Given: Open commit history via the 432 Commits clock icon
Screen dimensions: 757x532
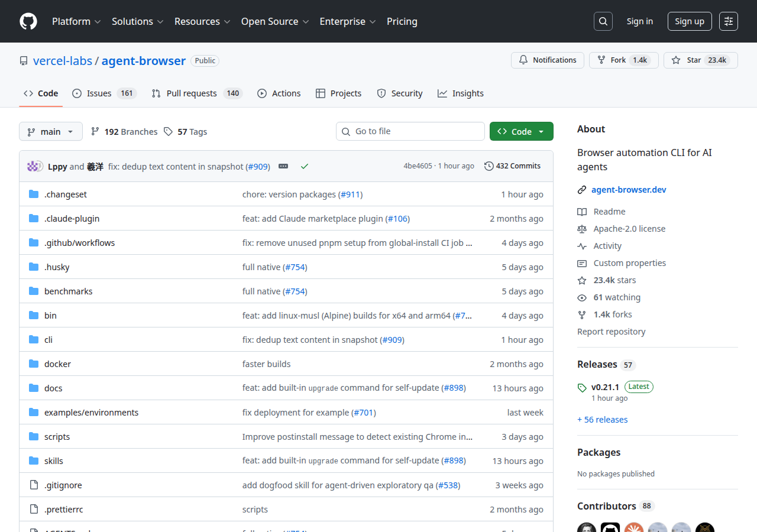Looking at the screenshot, I should pyautogui.click(x=488, y=166).
